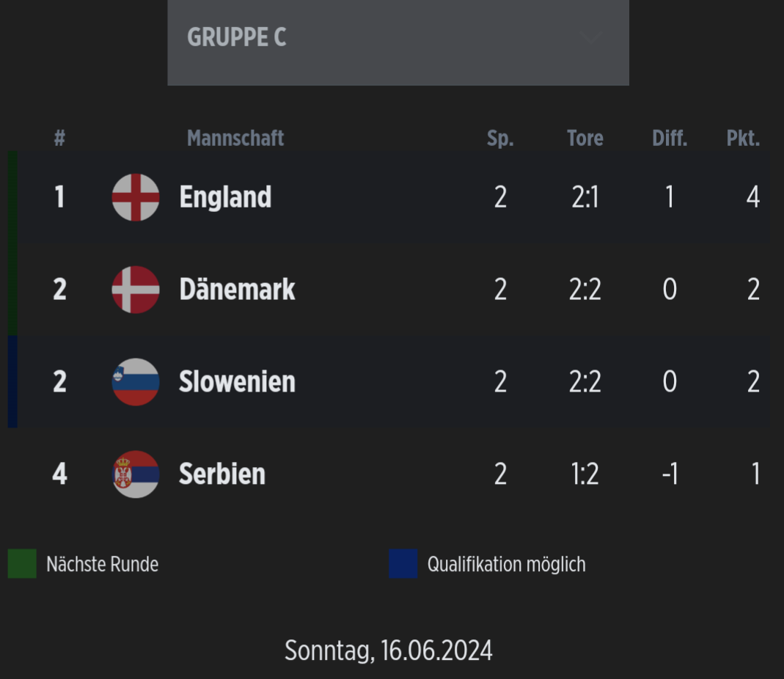The image size is (784, 679).
Task: Click the Tore column header
Action: click(585, 138)
